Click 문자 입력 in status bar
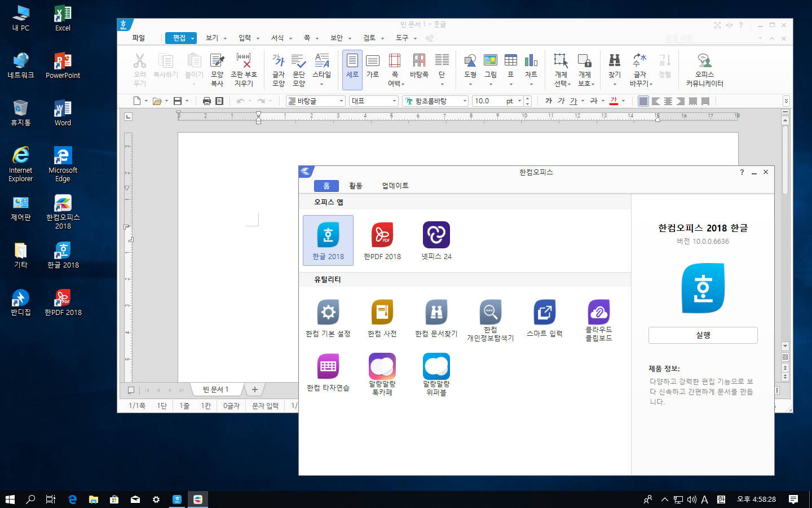Viewport: 812px width, 508px height. click(265, 405)
